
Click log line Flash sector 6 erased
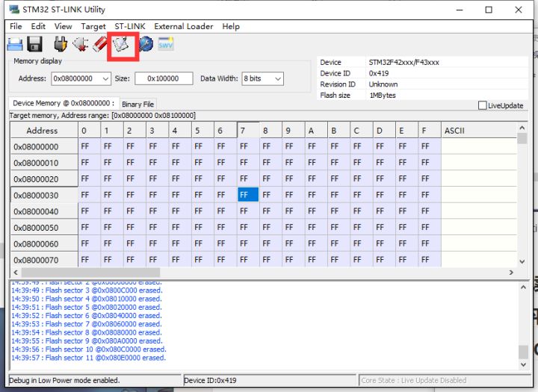coord(87,316)
